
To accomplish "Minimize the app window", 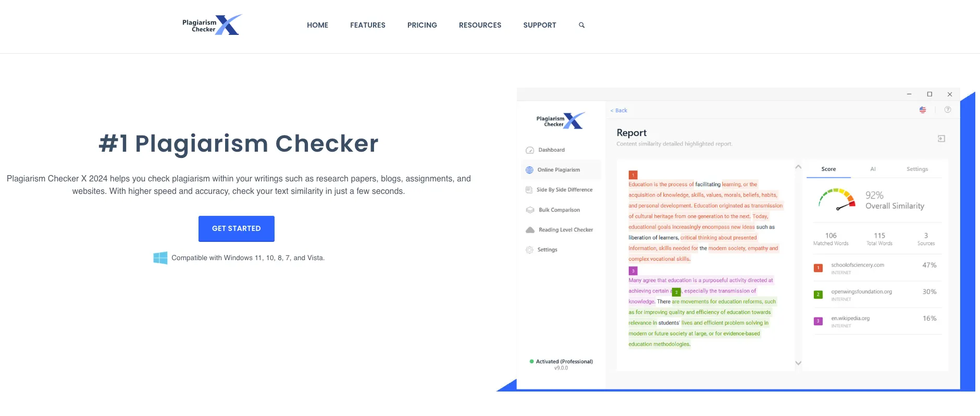I will click(x=909, y=94).
